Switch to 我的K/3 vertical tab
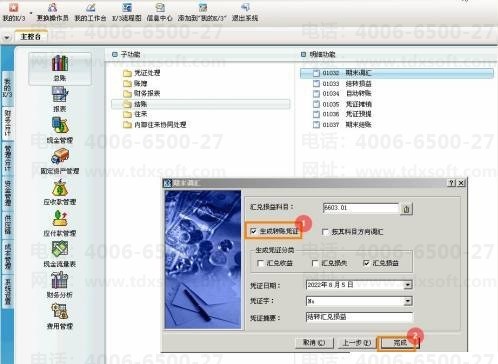Image resolution: width=498 pixels, height=364 pixels. (7, 88)
